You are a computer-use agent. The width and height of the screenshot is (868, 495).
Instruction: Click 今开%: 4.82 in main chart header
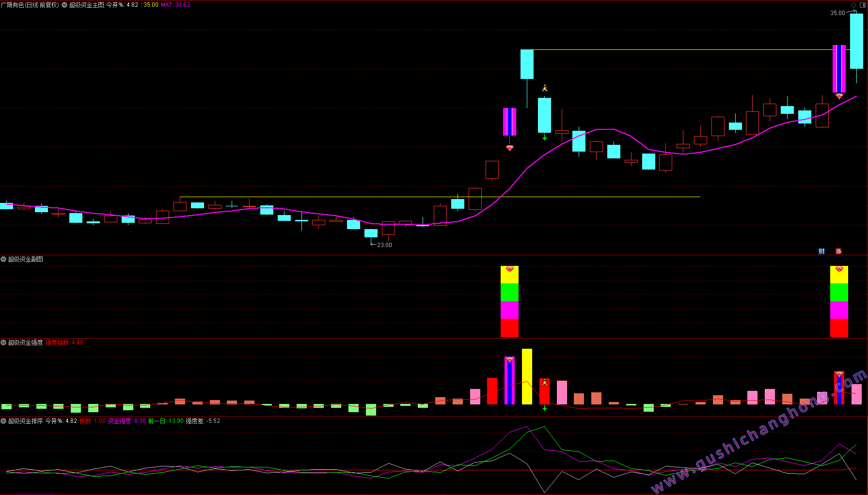(x=122, y=5)
